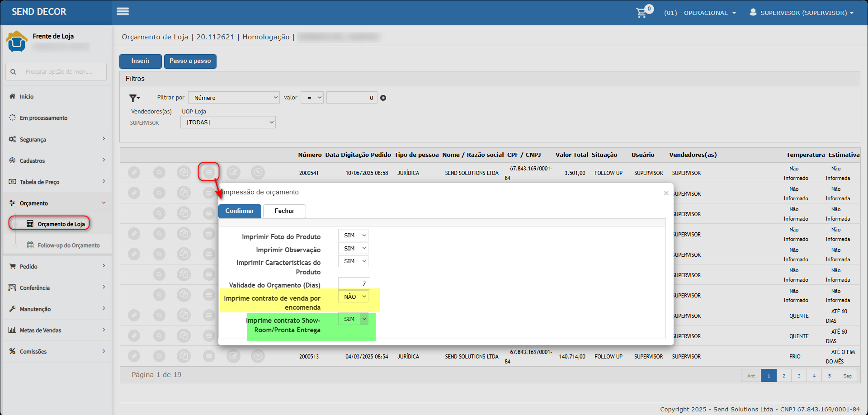Viewport: 868px width, 415px height.
Task: Open the Filtrar por Número dropdown
Action: [x=234, y=98]
